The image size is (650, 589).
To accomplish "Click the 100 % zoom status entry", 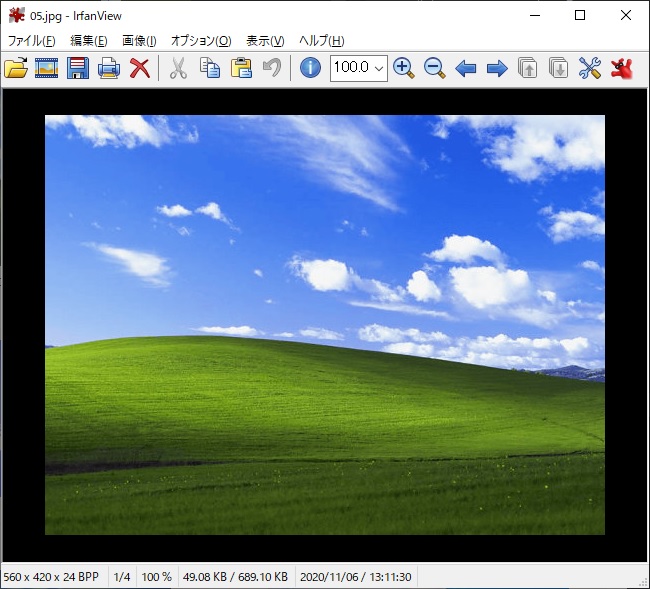I will [x=156, y=577].
